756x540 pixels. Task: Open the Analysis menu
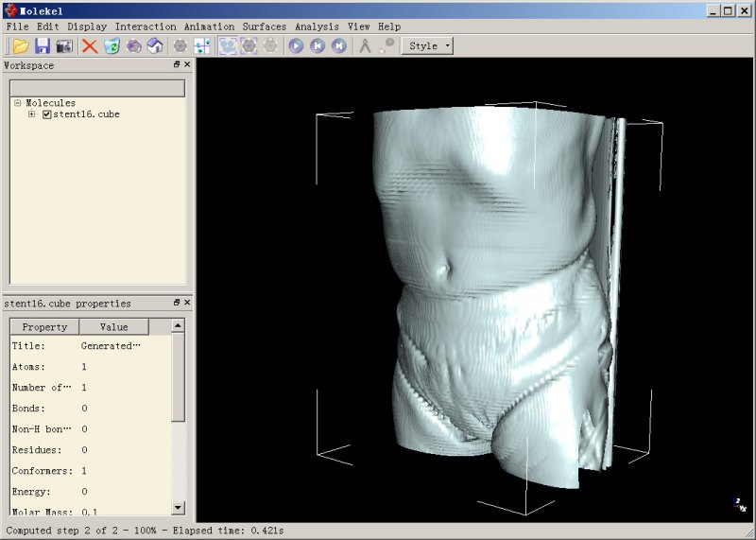(x=316, y=26)
